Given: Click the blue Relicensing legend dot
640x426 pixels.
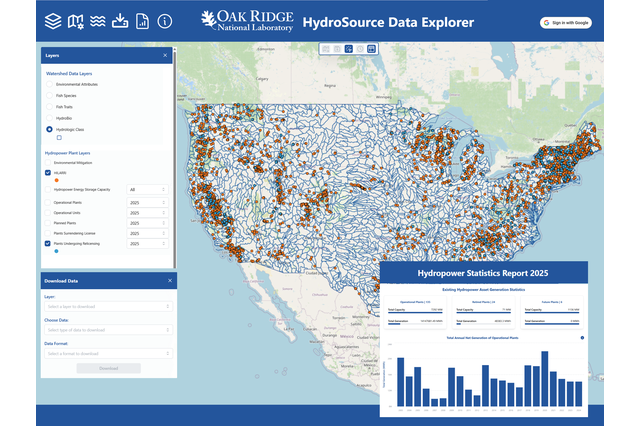Looking at the screenshot, I should point(56,251).
